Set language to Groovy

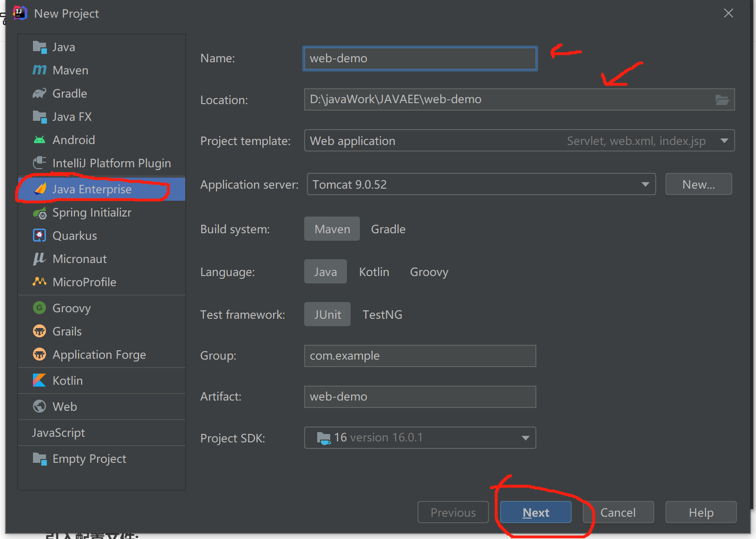coord(429,272)
